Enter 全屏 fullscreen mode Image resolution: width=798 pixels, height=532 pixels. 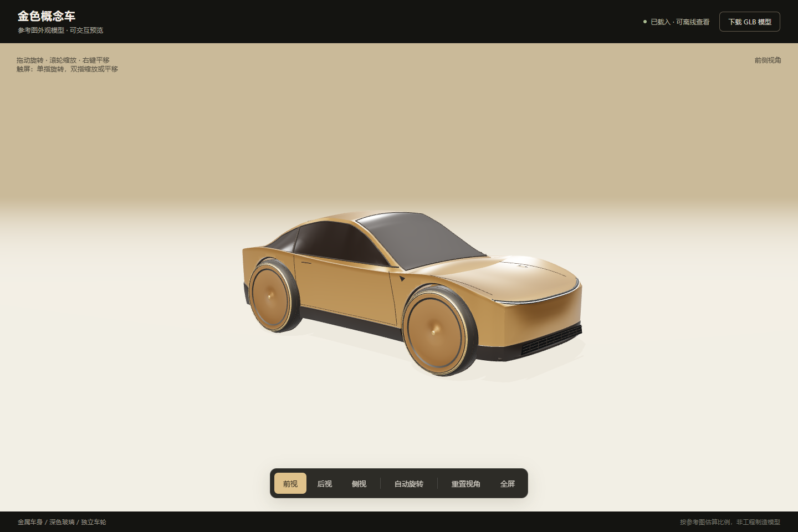pos(508,483)
